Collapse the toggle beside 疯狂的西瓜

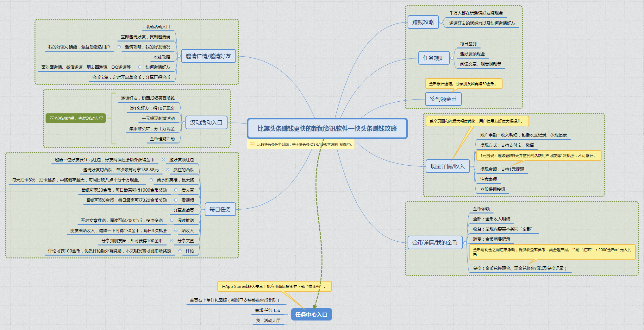point(167,170)
